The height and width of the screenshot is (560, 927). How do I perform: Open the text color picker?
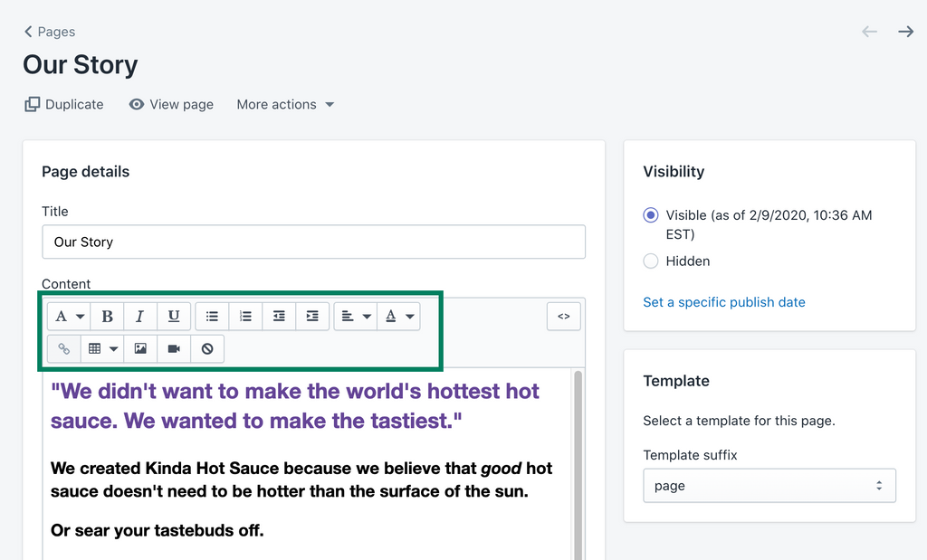click(398, 317)
